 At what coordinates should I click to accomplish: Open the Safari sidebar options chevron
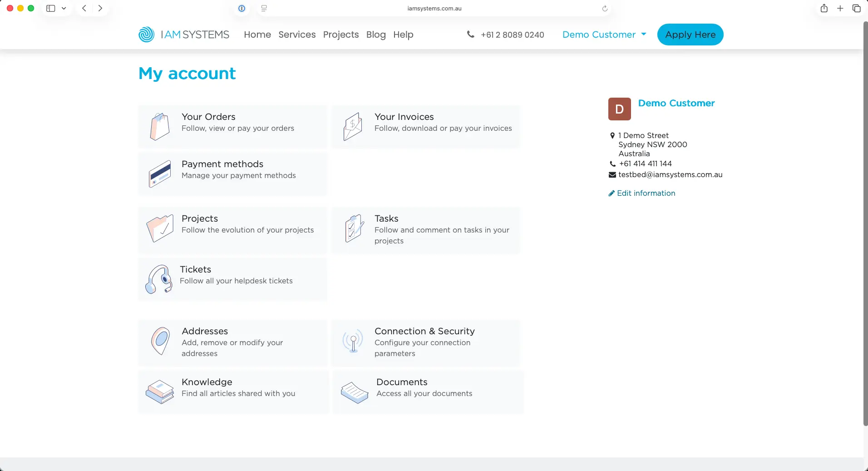pos(64,8)
